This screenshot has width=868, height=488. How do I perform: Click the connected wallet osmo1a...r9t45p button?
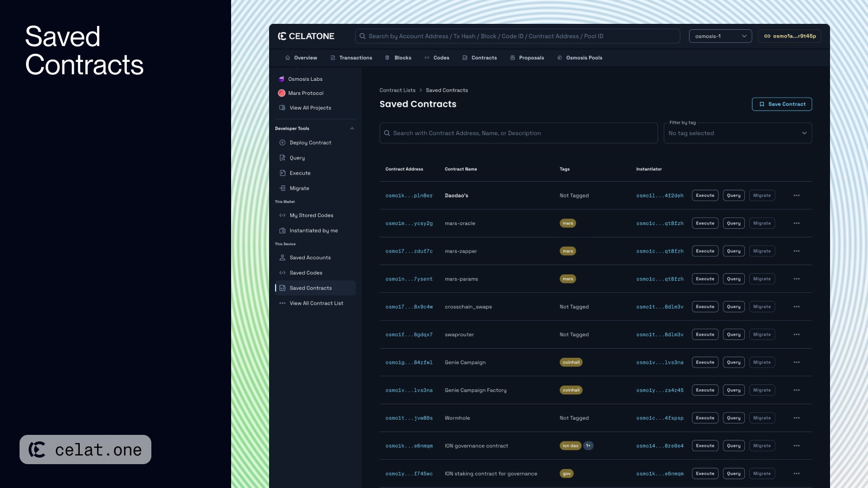[789, 36]
